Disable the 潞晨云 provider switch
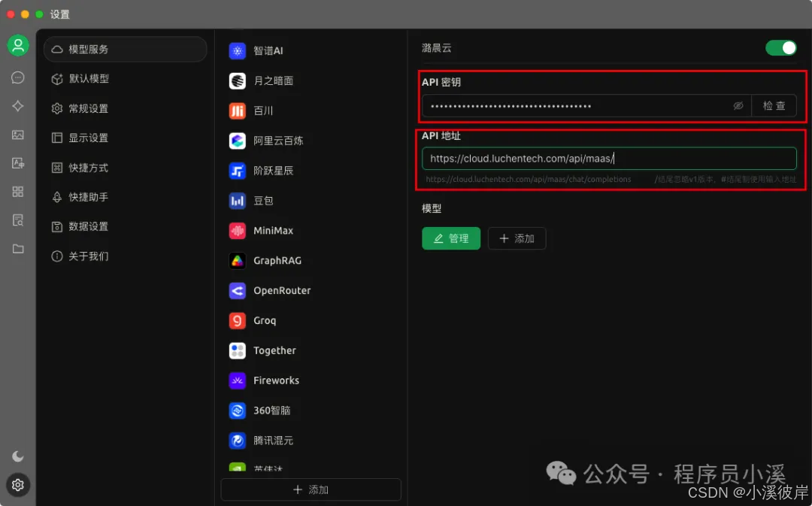The height and width of the screenshot is (506, 812). (781, 48)
